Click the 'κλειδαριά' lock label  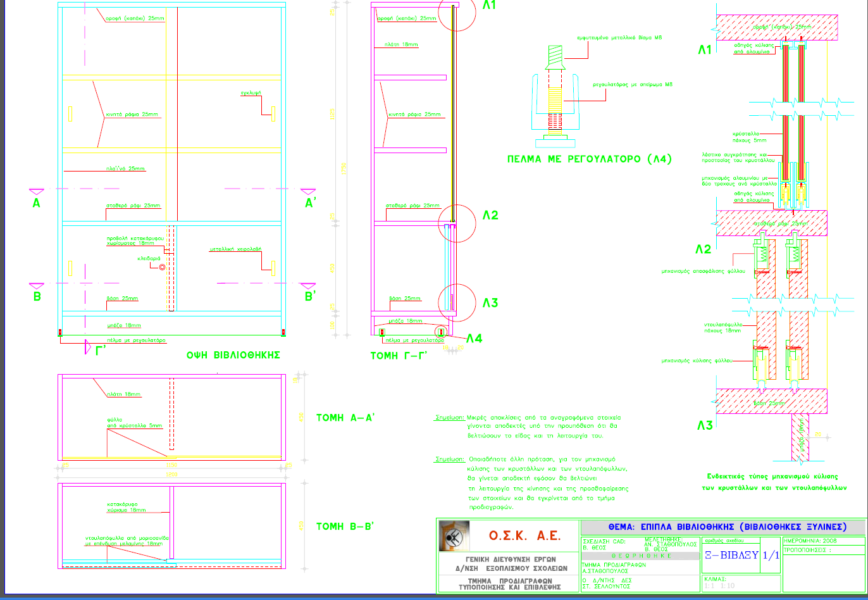point(149,258)
